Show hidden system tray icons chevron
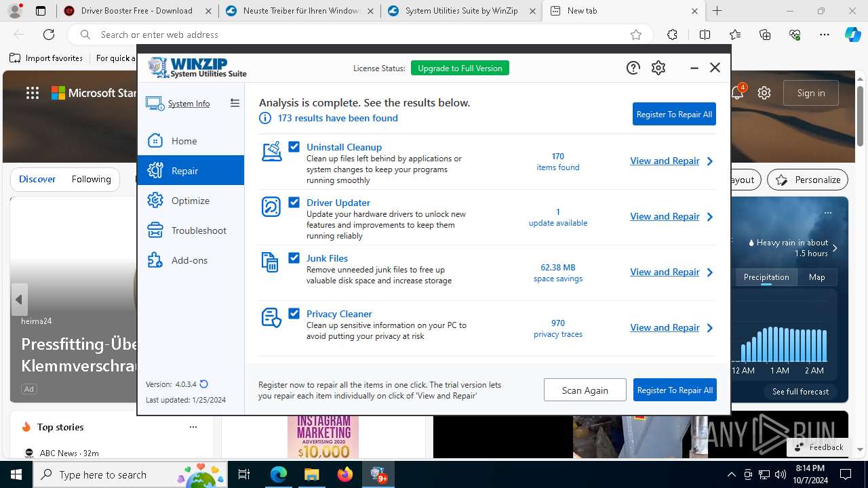The image size is (868, 488). [731, 474]
